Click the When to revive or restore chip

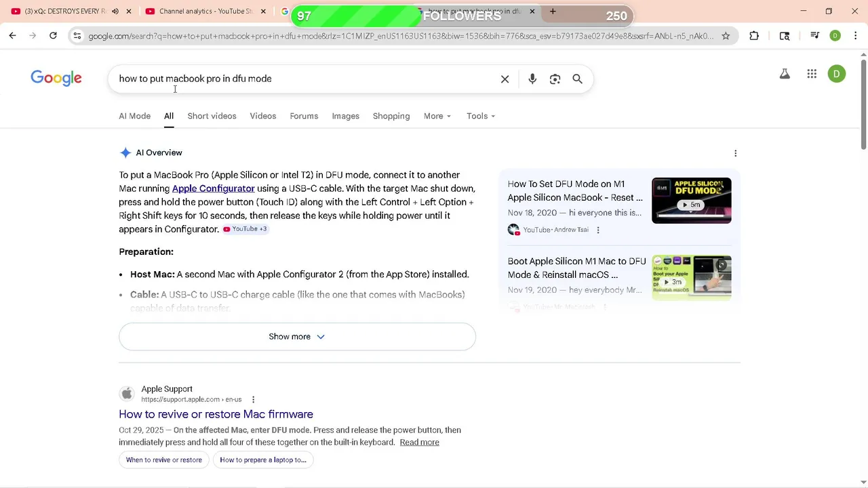click(x=163, y=460)
